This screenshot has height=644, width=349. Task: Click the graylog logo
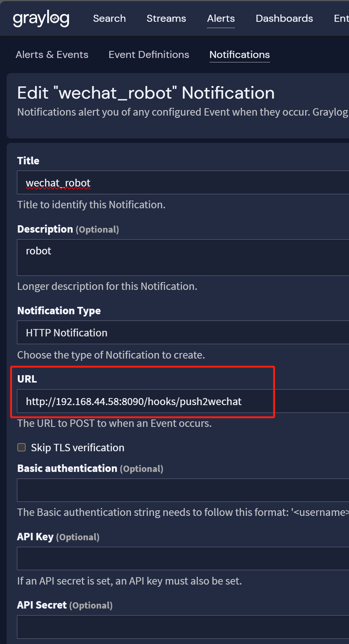pyautogui.click(x=41, y=18)
